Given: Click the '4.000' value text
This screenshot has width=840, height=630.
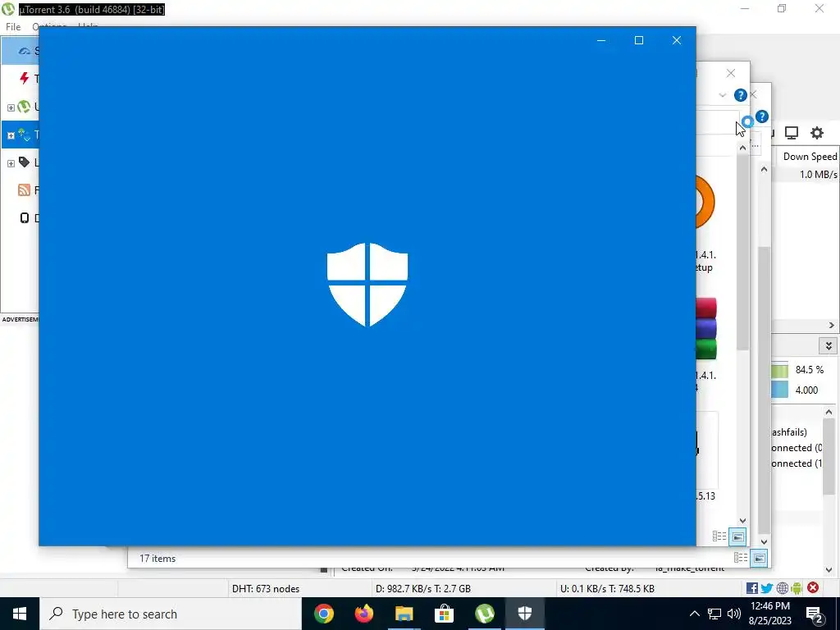Looking at the screenshot, I should tap(806, 390).
